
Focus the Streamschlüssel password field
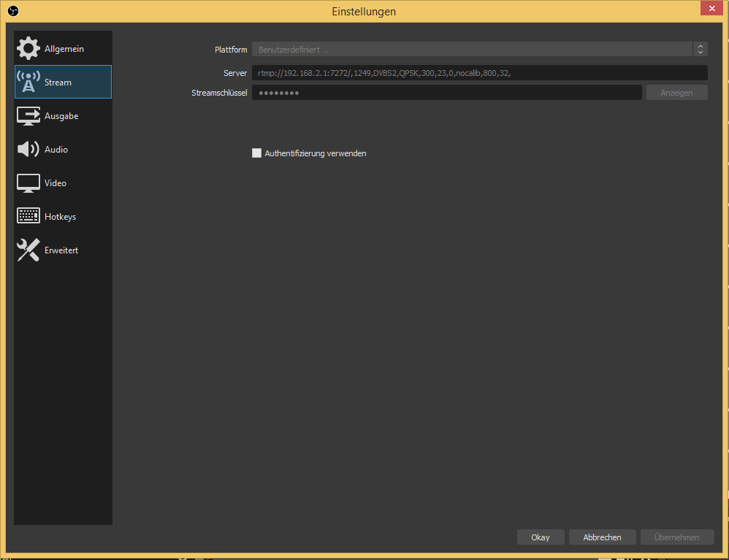point(446,93)
